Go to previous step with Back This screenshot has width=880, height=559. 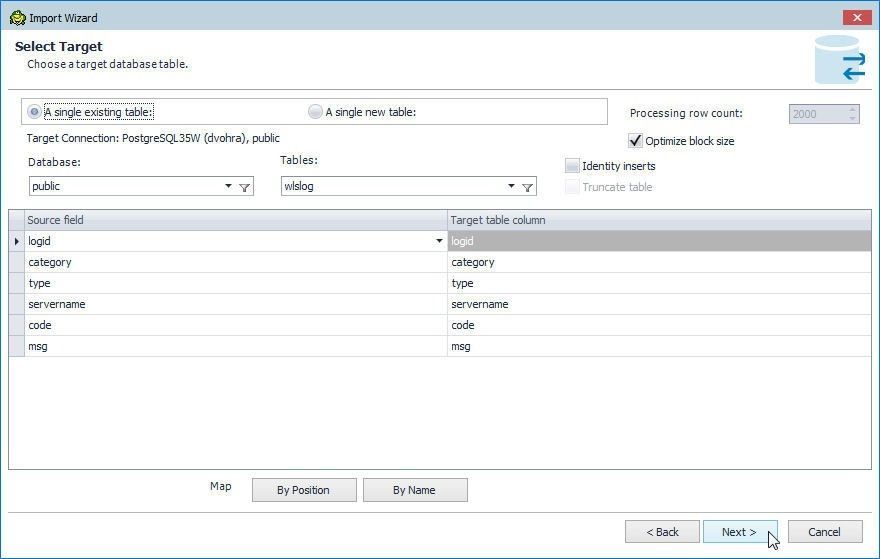click(x=662, y=531)
